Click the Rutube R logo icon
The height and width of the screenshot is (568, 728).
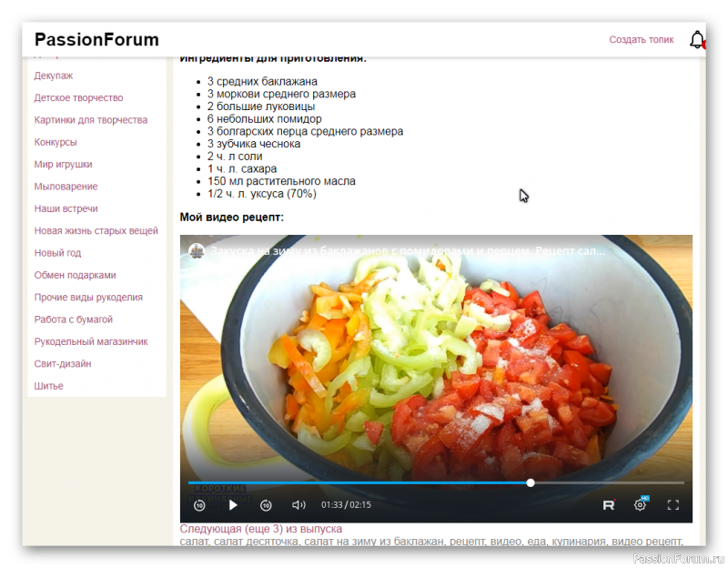tap(609, 504)
